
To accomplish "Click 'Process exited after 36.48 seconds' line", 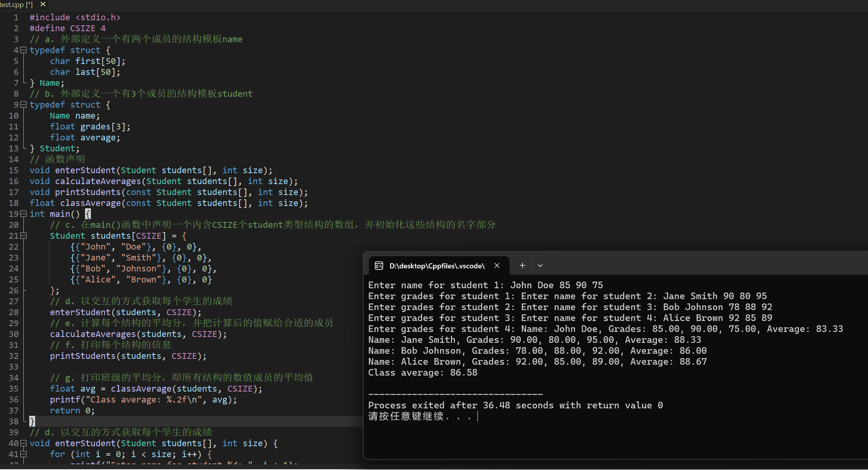I will pyautogui.click(x=516, y=405).
